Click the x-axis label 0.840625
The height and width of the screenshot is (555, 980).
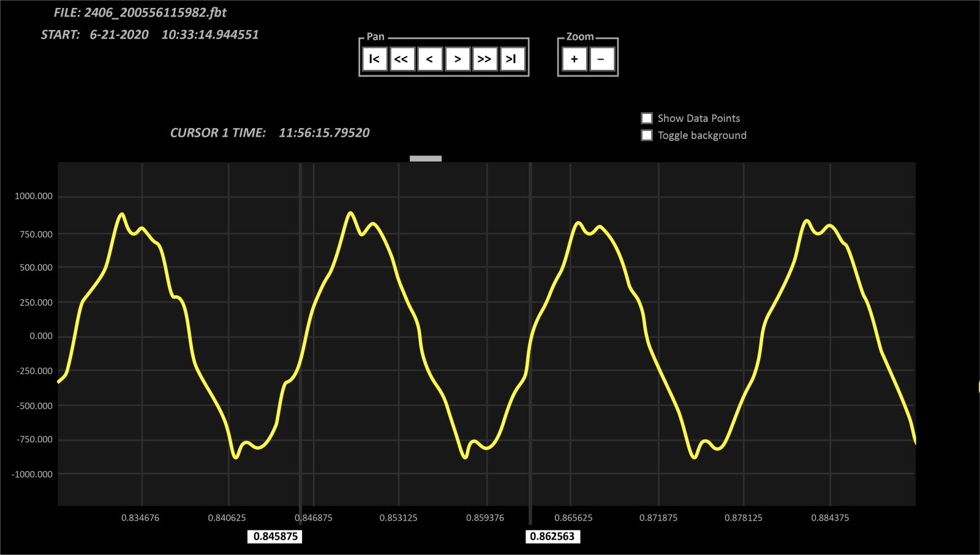coord(227,518)
